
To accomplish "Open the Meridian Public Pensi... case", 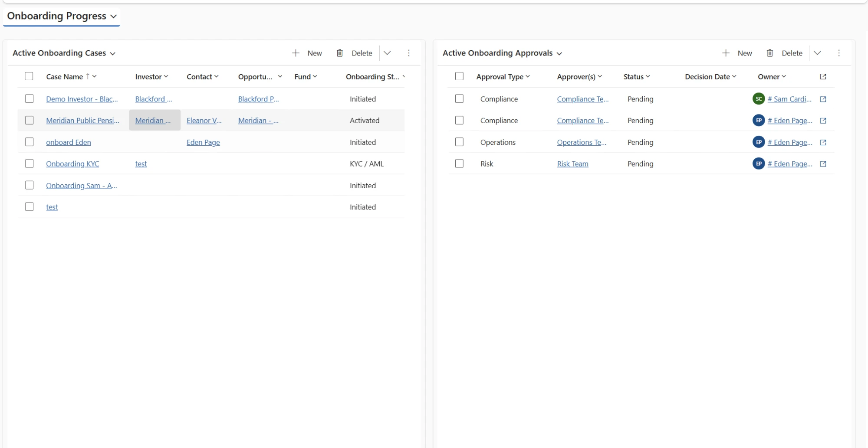I will pos(82,121).
